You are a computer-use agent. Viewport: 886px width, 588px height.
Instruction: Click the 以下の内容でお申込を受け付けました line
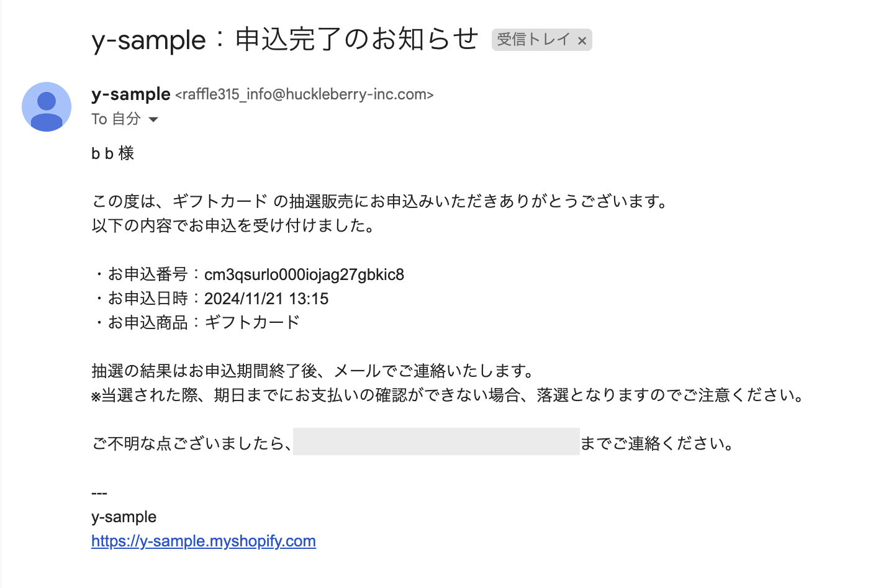(234, 225)
